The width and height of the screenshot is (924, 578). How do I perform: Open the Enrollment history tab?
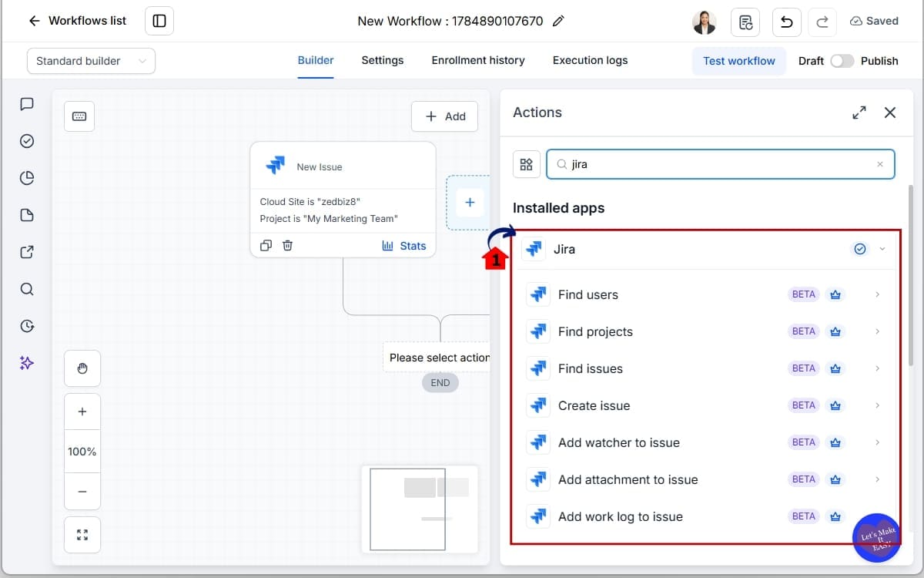coord(478,60)
